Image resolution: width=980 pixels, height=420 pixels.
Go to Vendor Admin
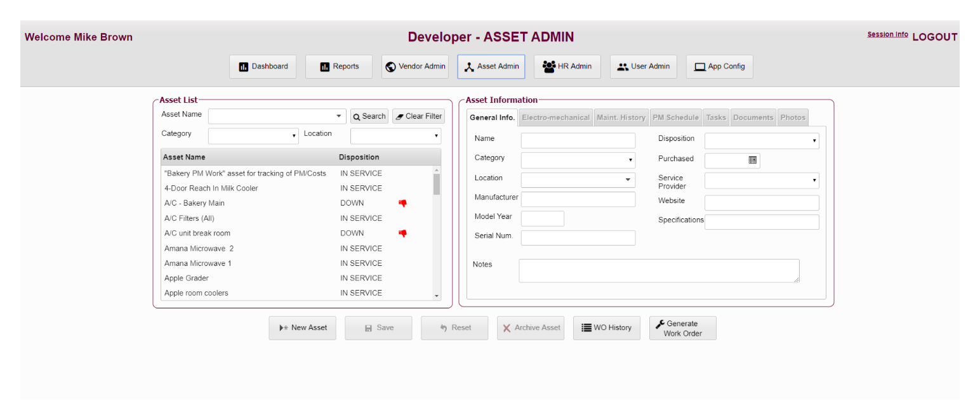tap(415, 67)
